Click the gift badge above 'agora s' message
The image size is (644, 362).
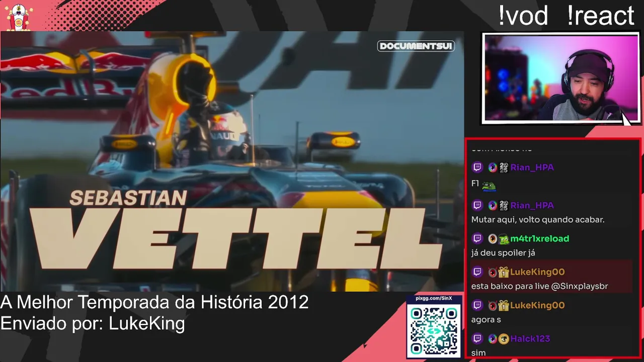[504, 305]
